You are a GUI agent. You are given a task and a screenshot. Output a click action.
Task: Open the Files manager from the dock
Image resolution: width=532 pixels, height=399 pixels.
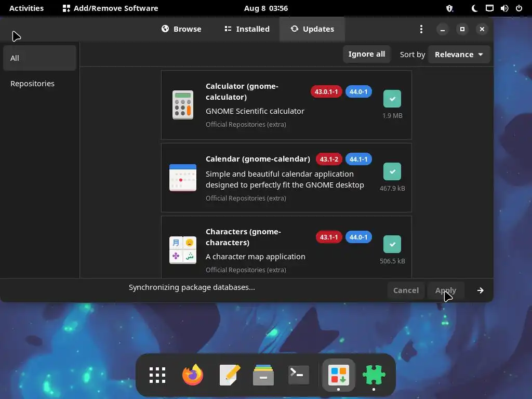(x=263, y=375)
